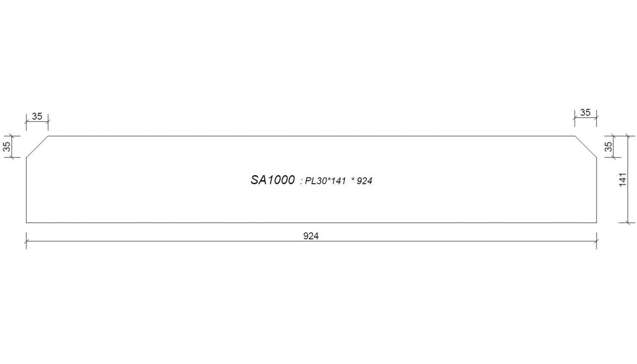Click the left vertical edge of plate
The height and width of the screenshot is (364, 637).
(x=26, y=190)
